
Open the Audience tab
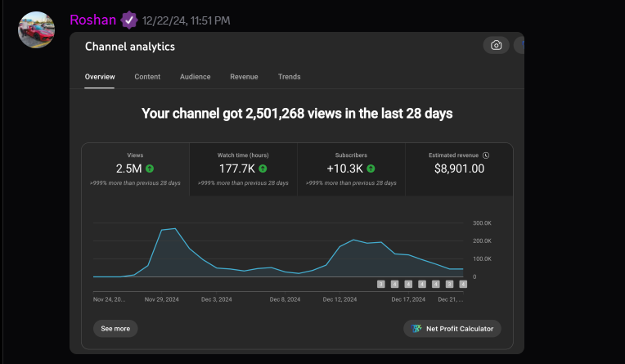point(195,77)
